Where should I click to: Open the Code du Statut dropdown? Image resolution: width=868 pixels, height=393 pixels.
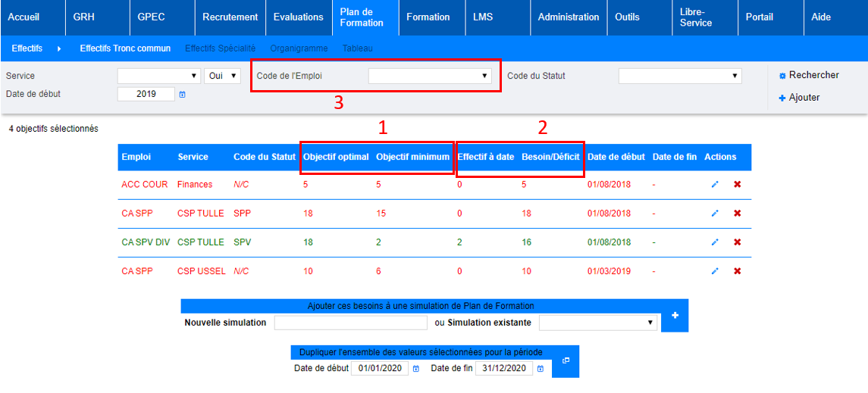(679, 76)
